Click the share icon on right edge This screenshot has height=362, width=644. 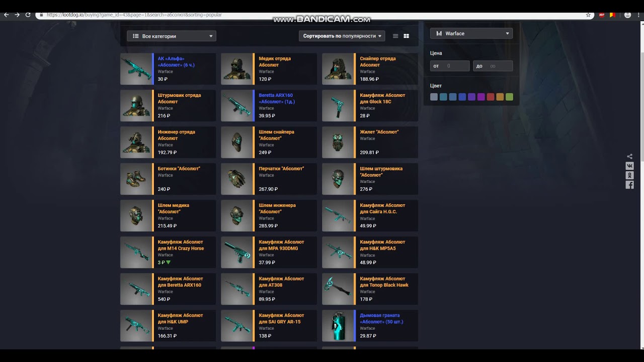pos(629,156)
